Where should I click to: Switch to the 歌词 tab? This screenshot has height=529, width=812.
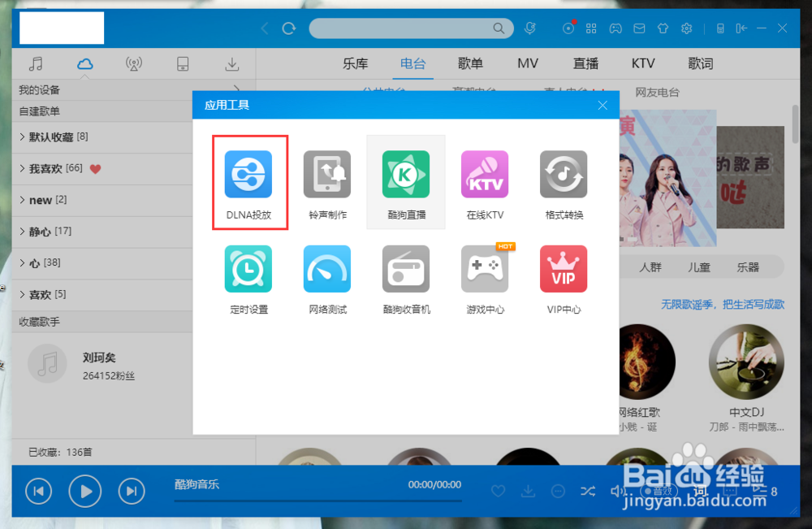click(701, 63)
